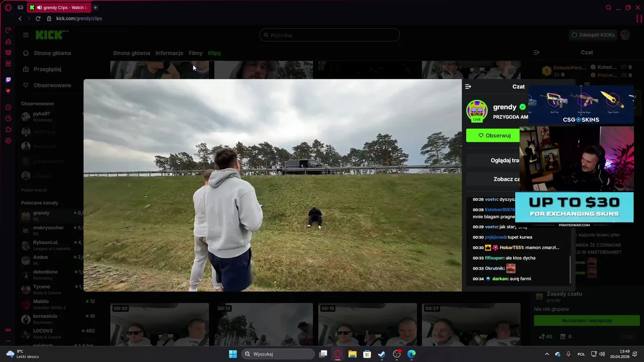The height and width of the screenshot is (362, 644).
Task: Open File Explorer from the taskbar
Action: pyautogui.click(x=352, y=354)
